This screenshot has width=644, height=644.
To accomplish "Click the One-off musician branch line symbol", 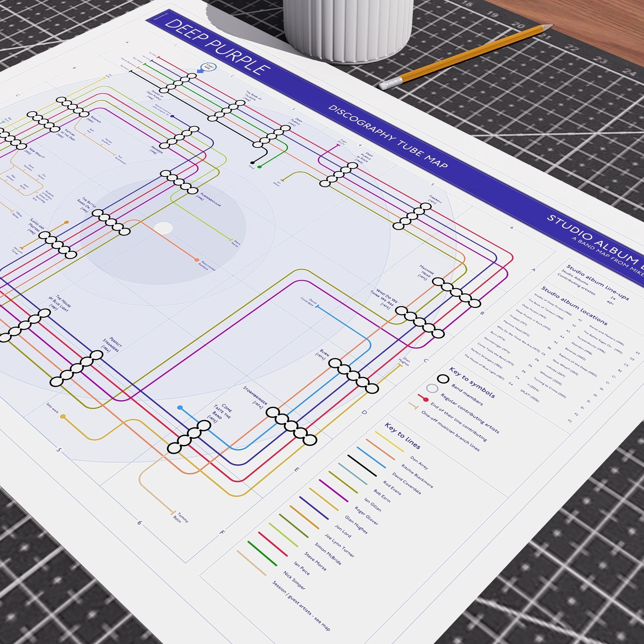I will click(x=414, y=406).
